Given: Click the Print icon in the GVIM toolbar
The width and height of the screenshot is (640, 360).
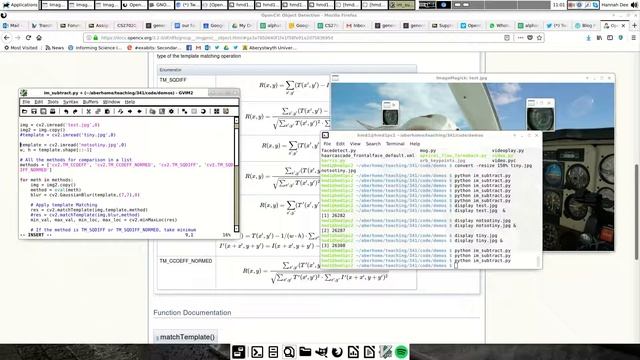Looking at the screenshot, I should [53, 111].
